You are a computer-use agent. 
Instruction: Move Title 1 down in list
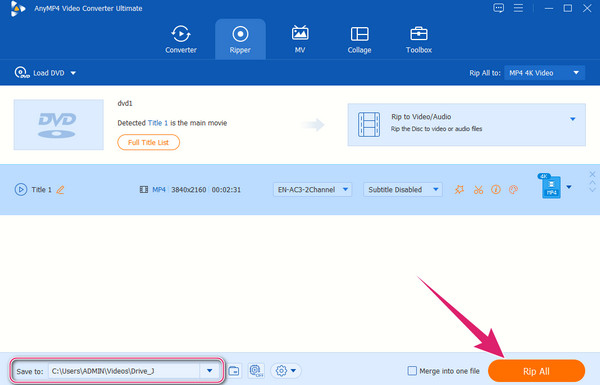(592, 189)
